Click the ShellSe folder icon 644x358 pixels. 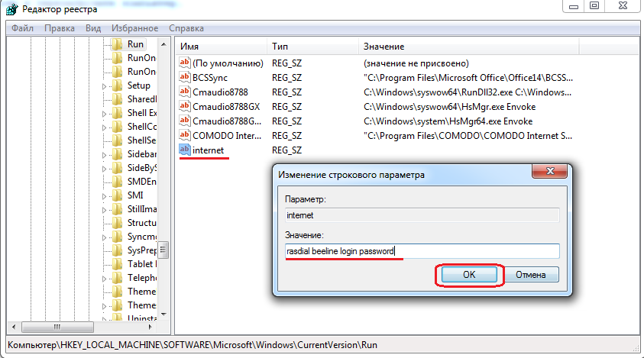tap(118, 140)
